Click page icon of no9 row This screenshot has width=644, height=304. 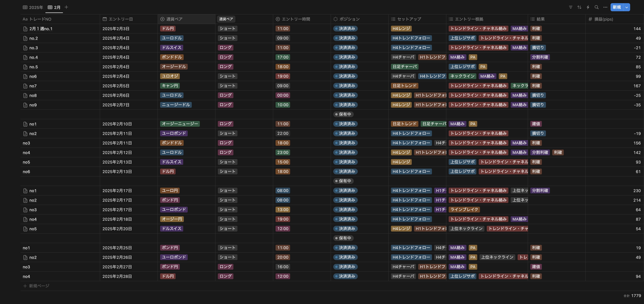[x=25, y=105]
